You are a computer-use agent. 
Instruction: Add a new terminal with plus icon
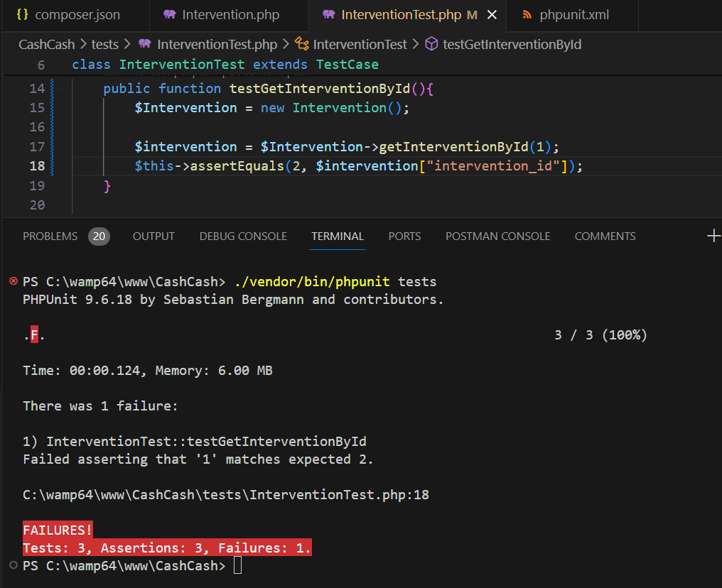[713, 236]
